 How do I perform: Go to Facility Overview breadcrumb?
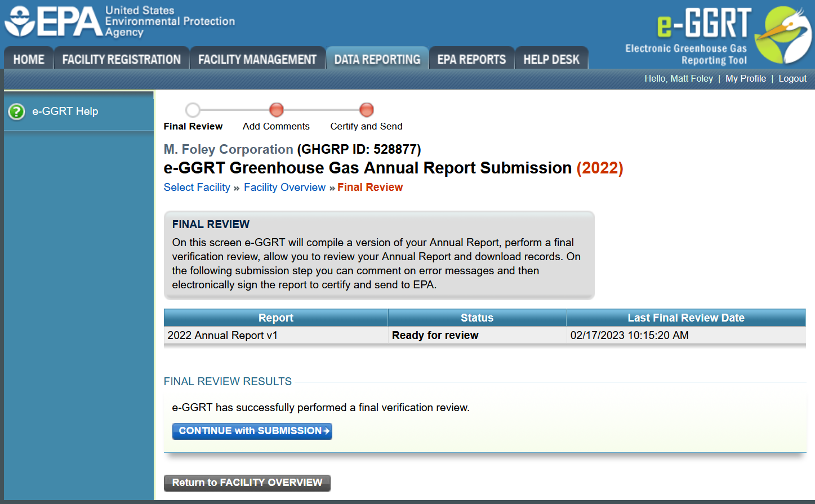tap(284, 188)
